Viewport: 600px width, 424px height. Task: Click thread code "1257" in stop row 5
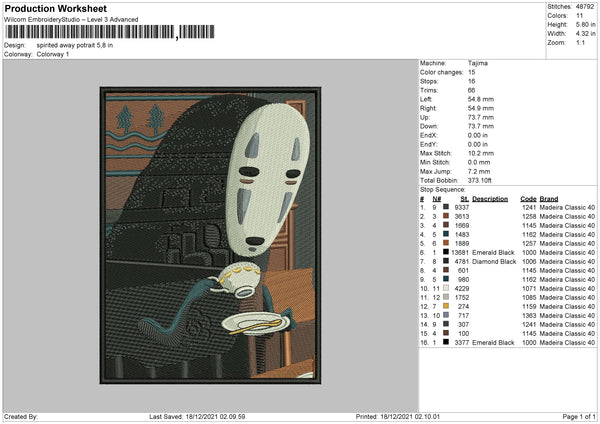529,243
